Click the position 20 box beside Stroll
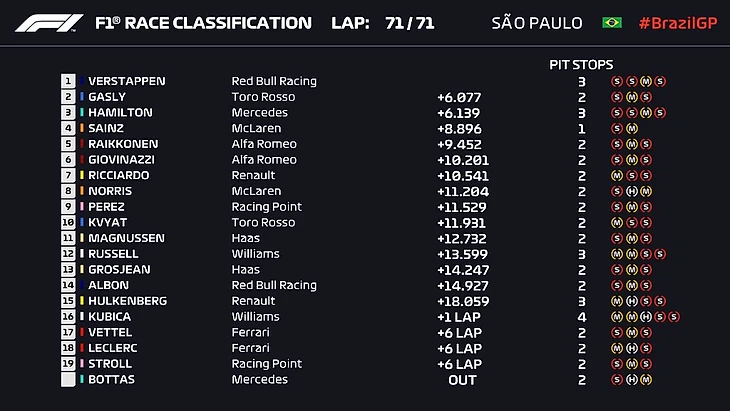Screen dimensions: 730x411 pos(68,364)
